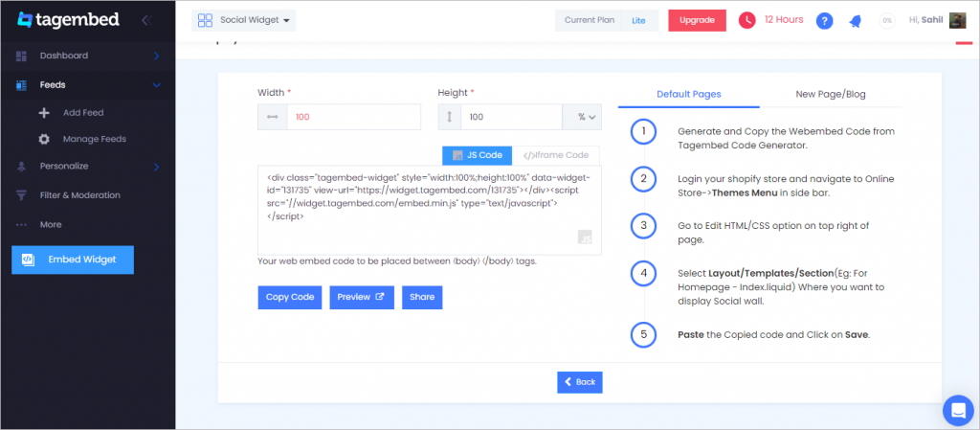980x430 pixels.
Task: Click the Share button
Action: point(422,298)
